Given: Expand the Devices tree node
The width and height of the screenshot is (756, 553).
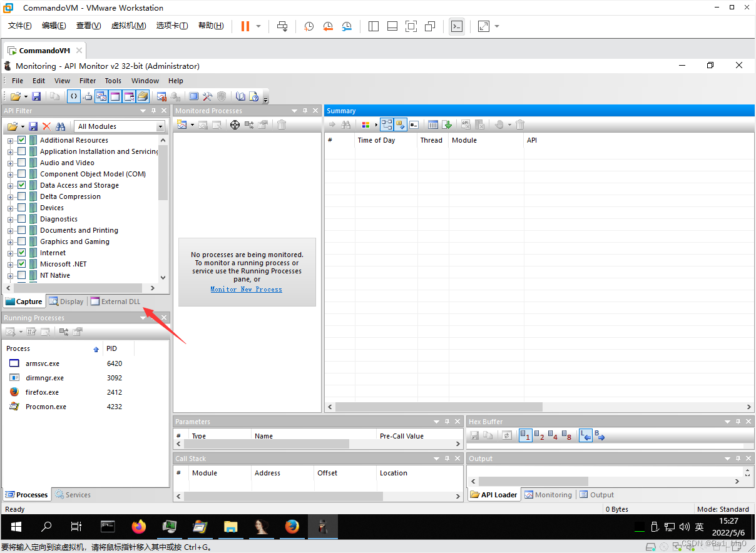Looking at the screenshot, I should pos(10,208).
